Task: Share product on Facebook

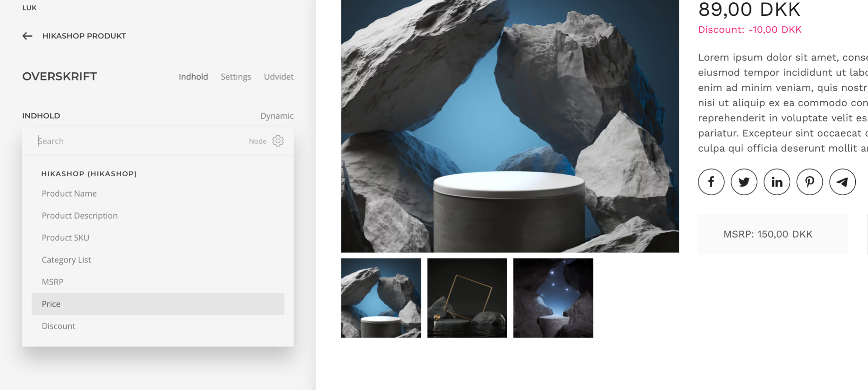Action: click(x=711, y=182)
